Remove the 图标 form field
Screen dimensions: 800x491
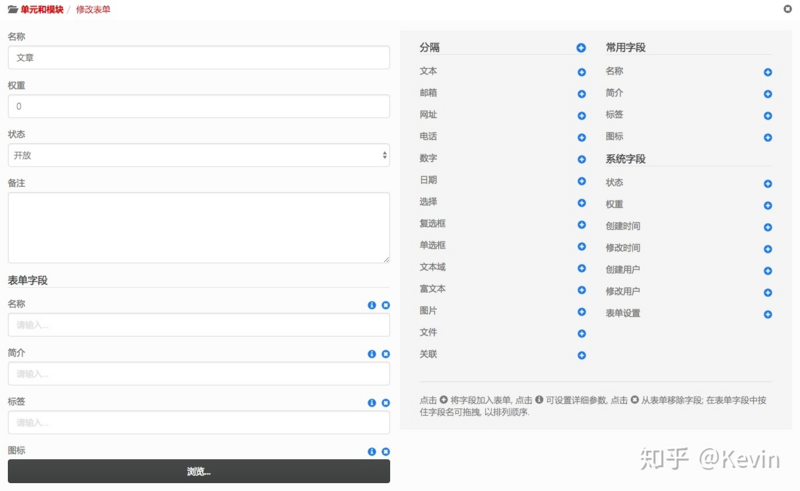coord(386,452)
